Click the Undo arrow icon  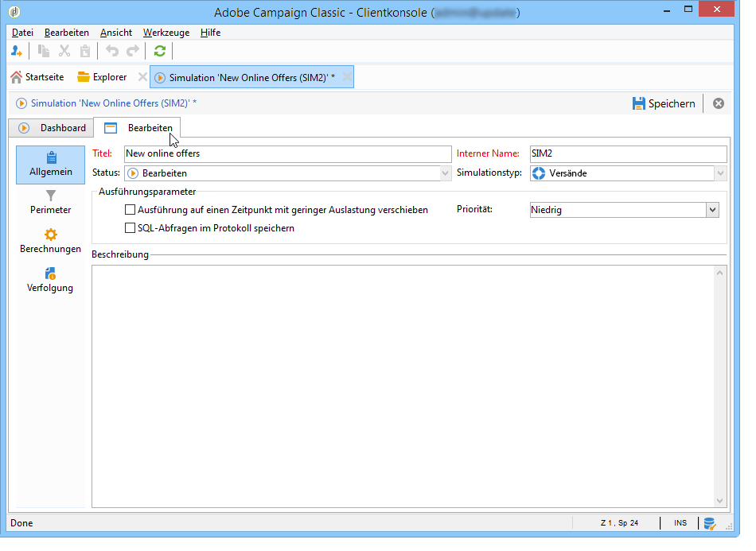[x=112, y=51]
